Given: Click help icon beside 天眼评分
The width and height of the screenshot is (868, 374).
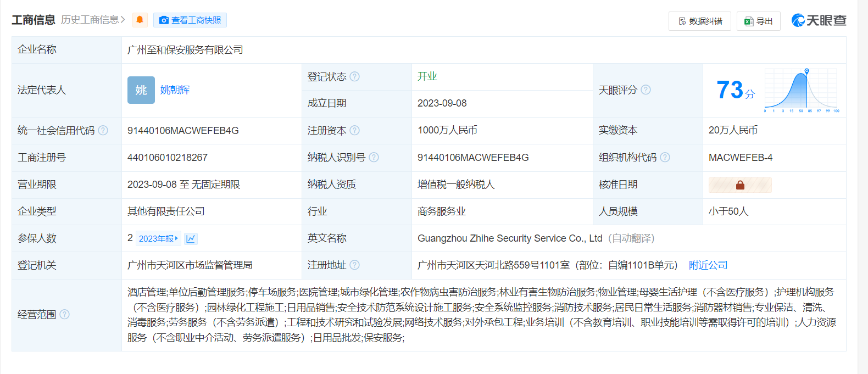Looking at the screenshot, I should point(646,90).
